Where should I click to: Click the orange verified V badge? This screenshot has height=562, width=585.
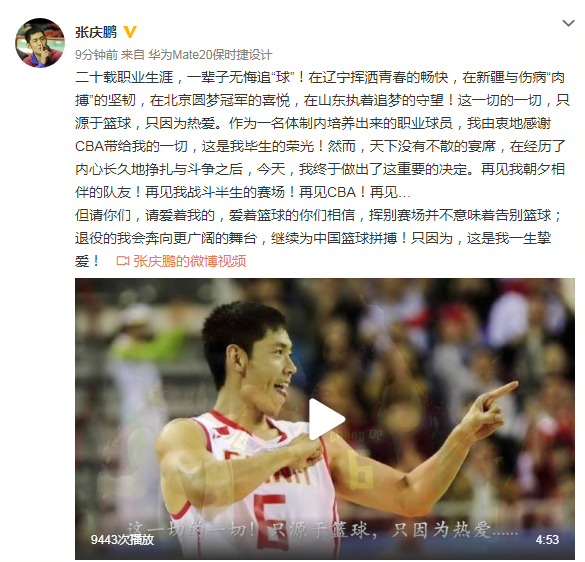pos(129,32)
